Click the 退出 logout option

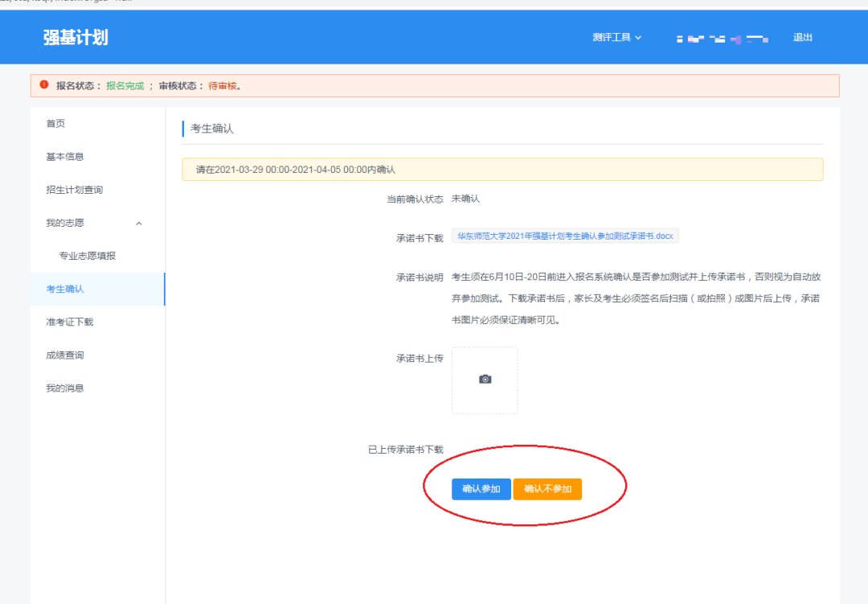tap(801, 37)
